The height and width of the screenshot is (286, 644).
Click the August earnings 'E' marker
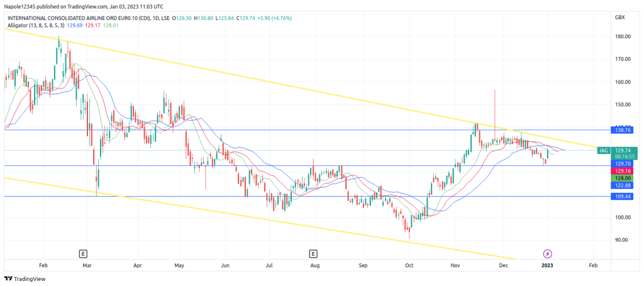[313, 253]
